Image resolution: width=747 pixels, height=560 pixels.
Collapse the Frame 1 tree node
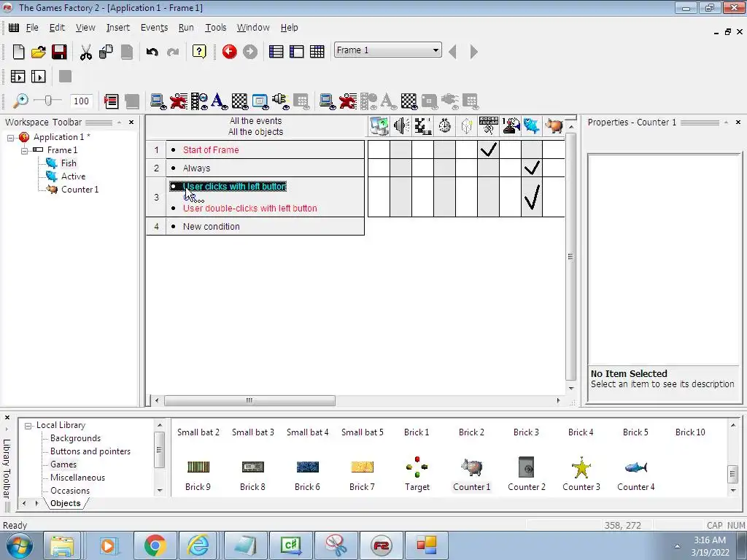point(24,150)
